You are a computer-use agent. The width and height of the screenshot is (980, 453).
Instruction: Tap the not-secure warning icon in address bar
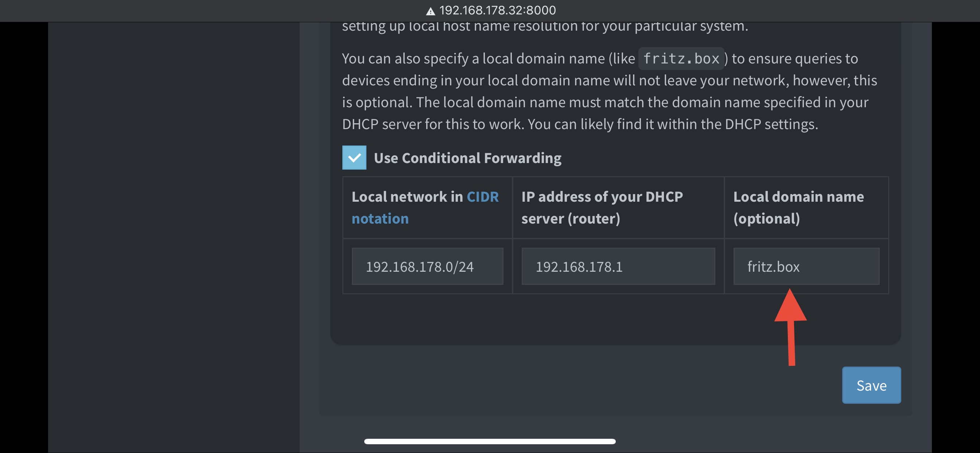tap(430, 11)
